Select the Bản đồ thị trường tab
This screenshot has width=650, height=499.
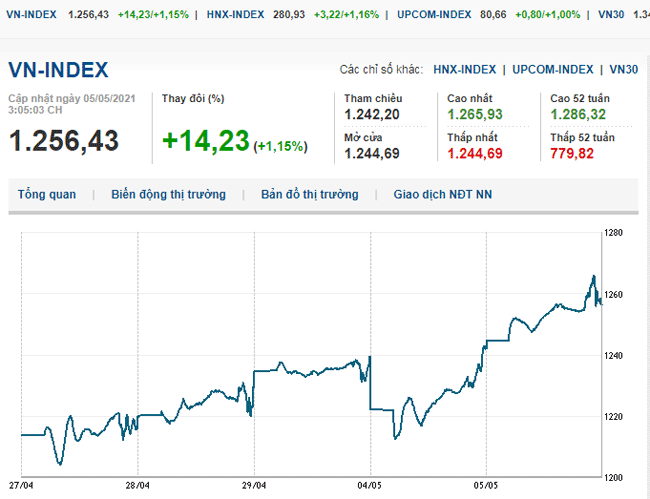coord(309,194)
